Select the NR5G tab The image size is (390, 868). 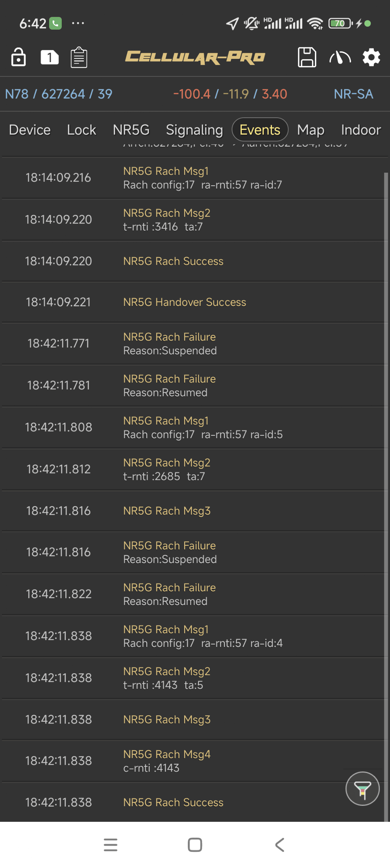pyautogui.click(x=131, y=130)
